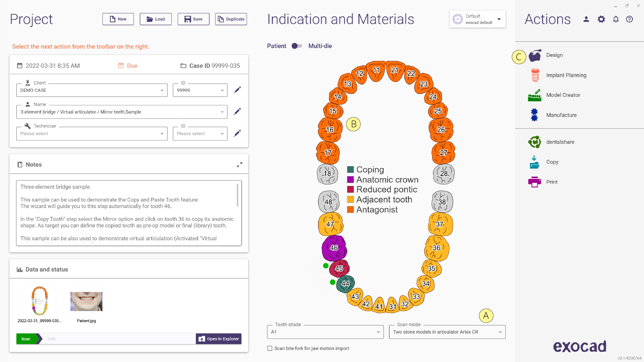The width and height of the screenshot is (644, 362).
Task: Expand the Notes panel with arrows icon
Action: point(239,165)
